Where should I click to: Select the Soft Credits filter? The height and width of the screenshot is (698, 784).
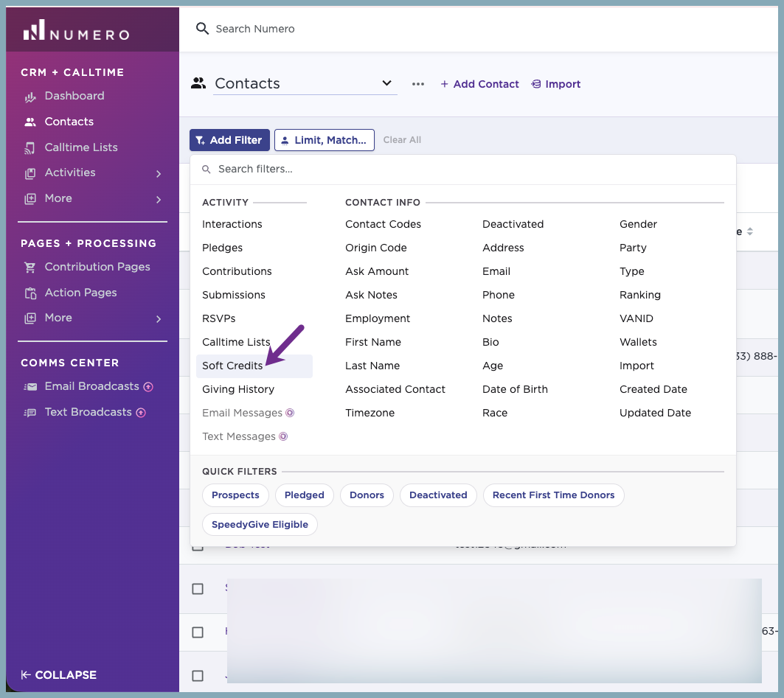254,366
